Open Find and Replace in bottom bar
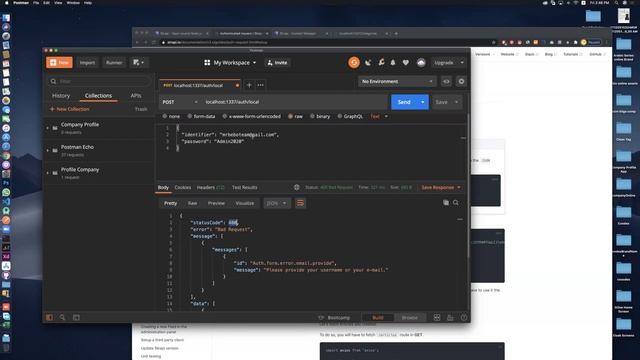The width and height of the screenshot is (640, 360). [62, 317]
